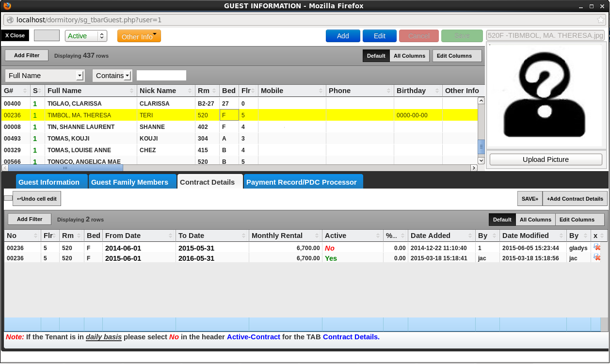Screen dimensions: 610x364
Task: Enable the Default column view for guests
Action: point(376,56)
